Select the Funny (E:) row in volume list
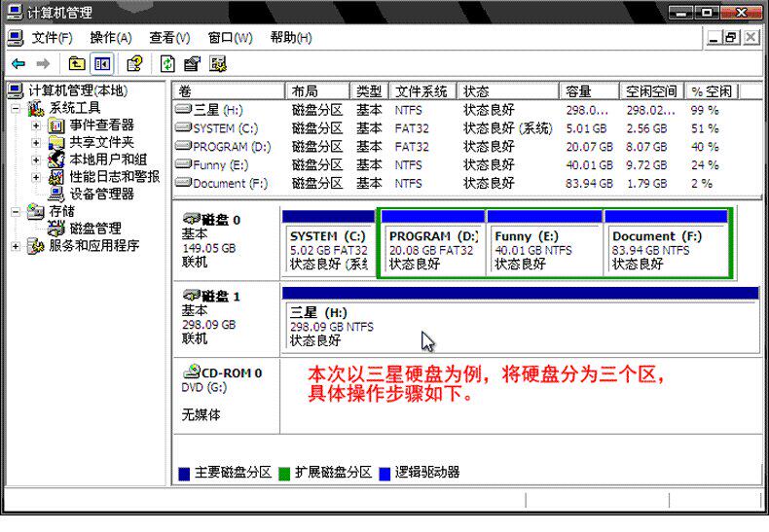Image resolution: width=769 pixels, height=532 pixels. pyautogui.click(x=467, y=165)
